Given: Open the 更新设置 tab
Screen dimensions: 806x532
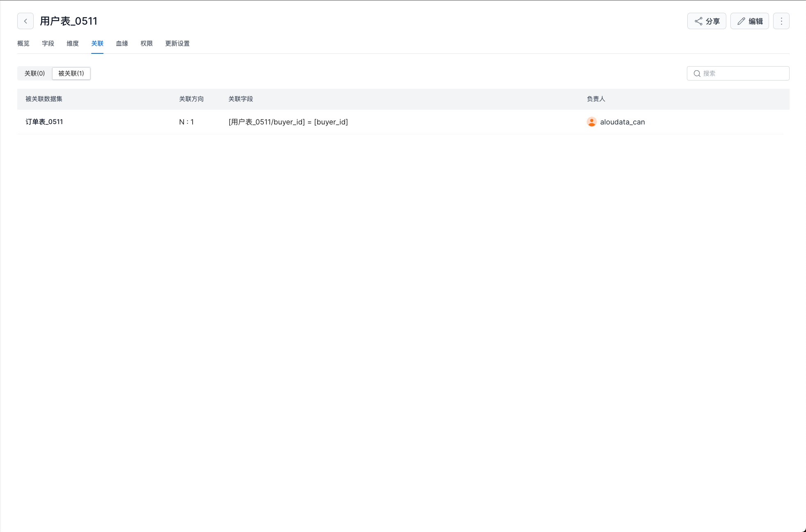Looking at the screenshot, I should tap(177, 44).
